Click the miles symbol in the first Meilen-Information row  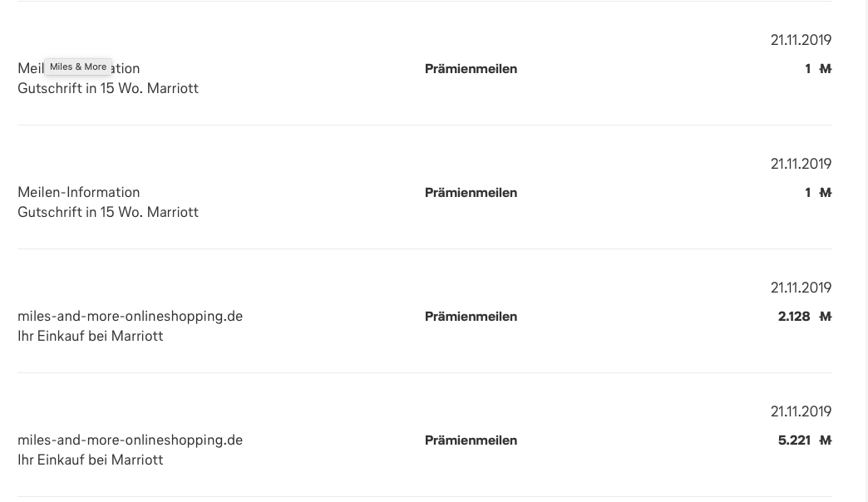click(x=825, y=69)
